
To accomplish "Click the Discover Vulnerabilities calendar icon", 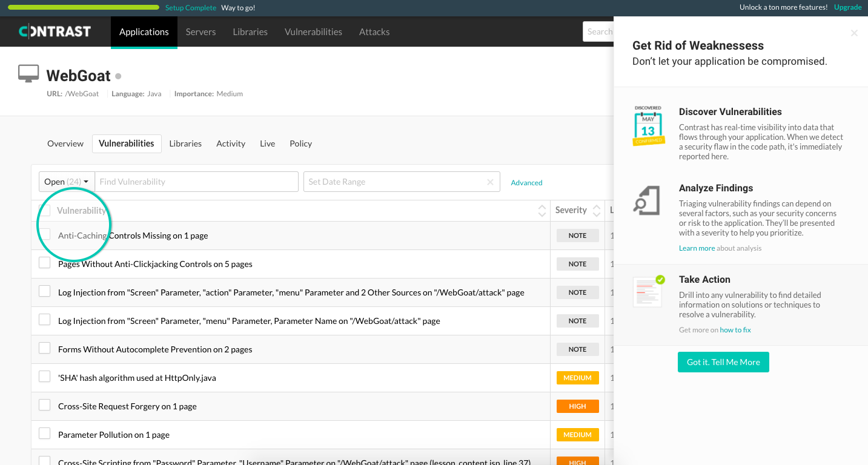I will tap(648, 126).
